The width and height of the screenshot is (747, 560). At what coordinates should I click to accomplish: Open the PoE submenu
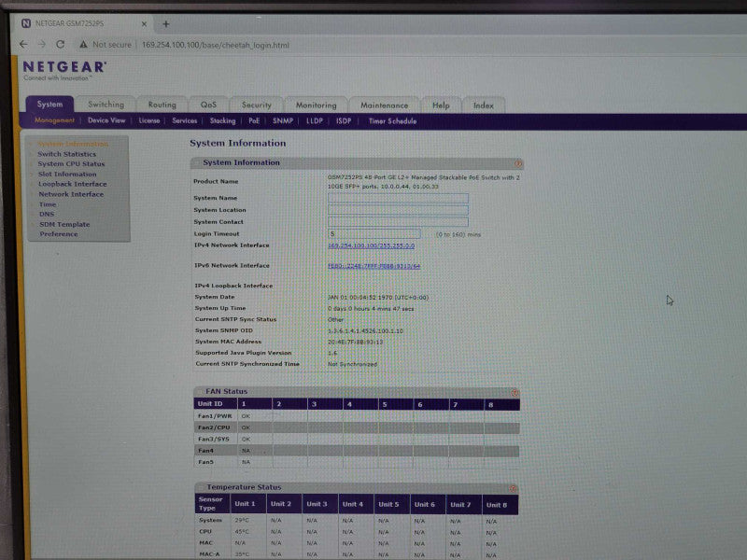click(x=254, y=121)
